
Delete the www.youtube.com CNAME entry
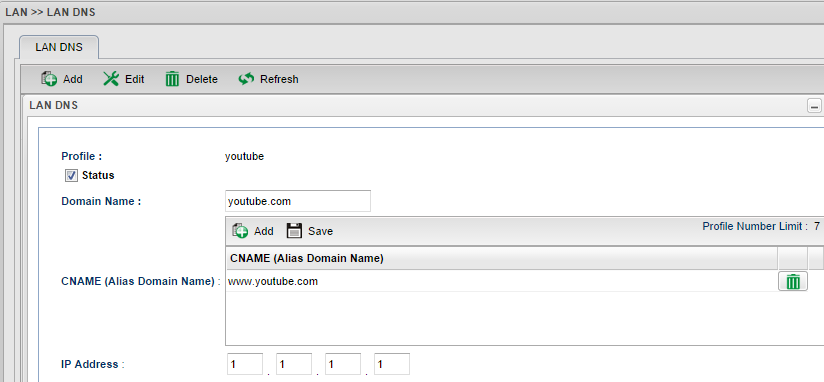pos(792,282)
